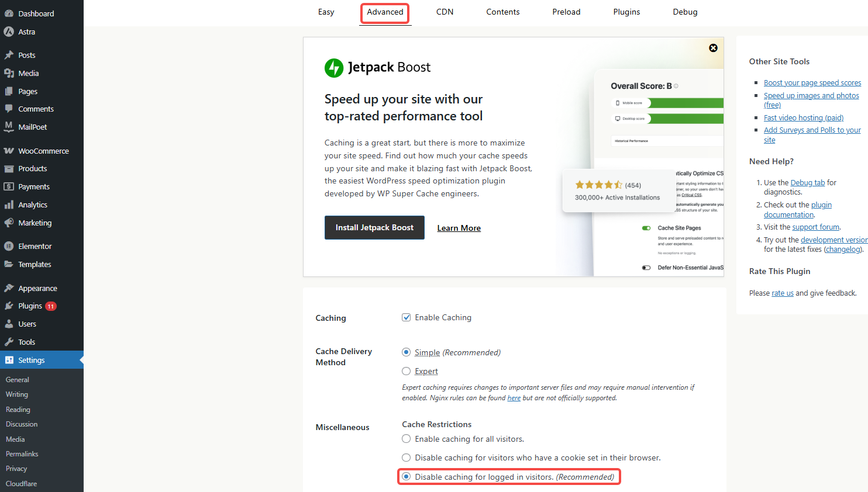Follow the Learn More link
Screen dimensions: 868x492
pyautogui.click(x=459, y=228)
